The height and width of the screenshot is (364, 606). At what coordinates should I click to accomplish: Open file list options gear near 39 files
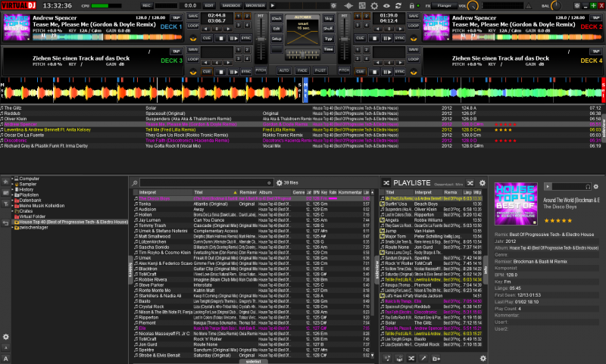[280, 182]
